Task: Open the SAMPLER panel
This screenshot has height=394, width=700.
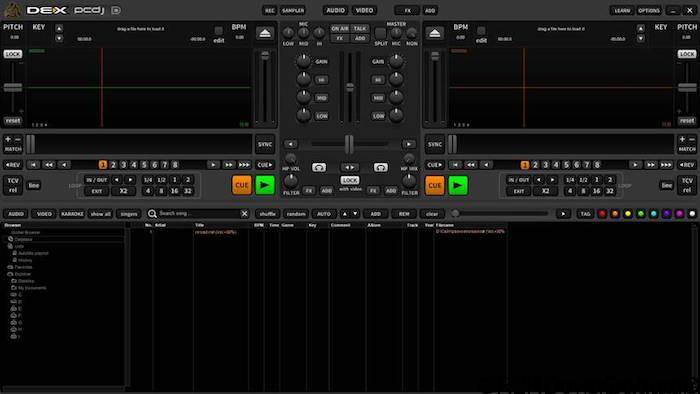Action: point(293,10)
